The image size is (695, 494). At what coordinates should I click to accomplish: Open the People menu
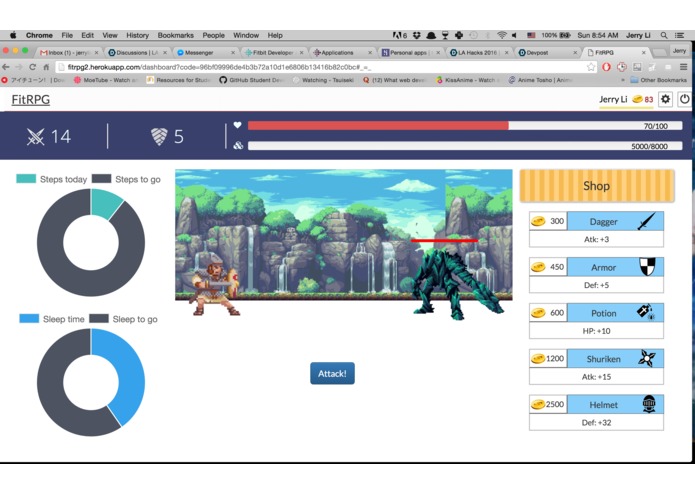[x=214, y=35]
